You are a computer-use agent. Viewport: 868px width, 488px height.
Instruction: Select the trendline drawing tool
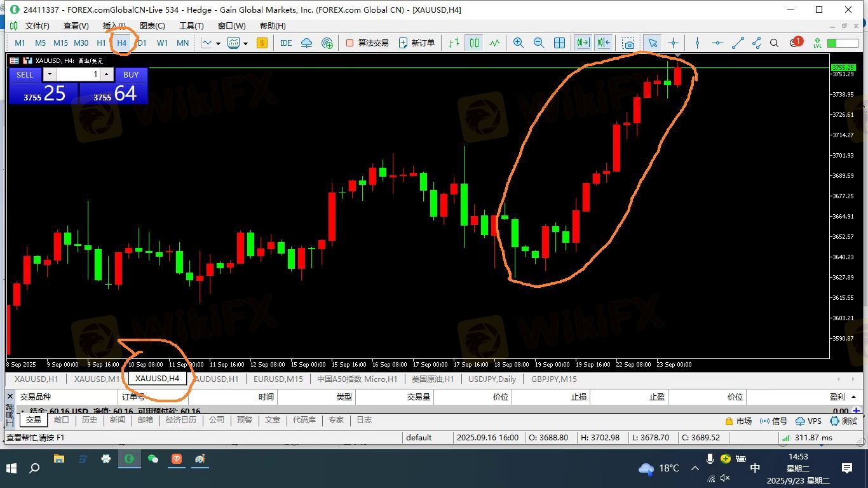[738, 43]
